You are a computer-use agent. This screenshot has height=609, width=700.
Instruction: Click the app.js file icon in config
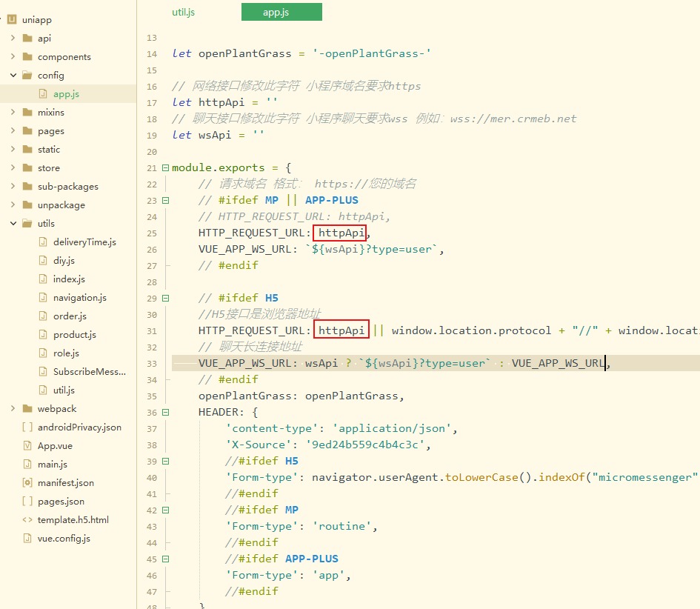43,94
